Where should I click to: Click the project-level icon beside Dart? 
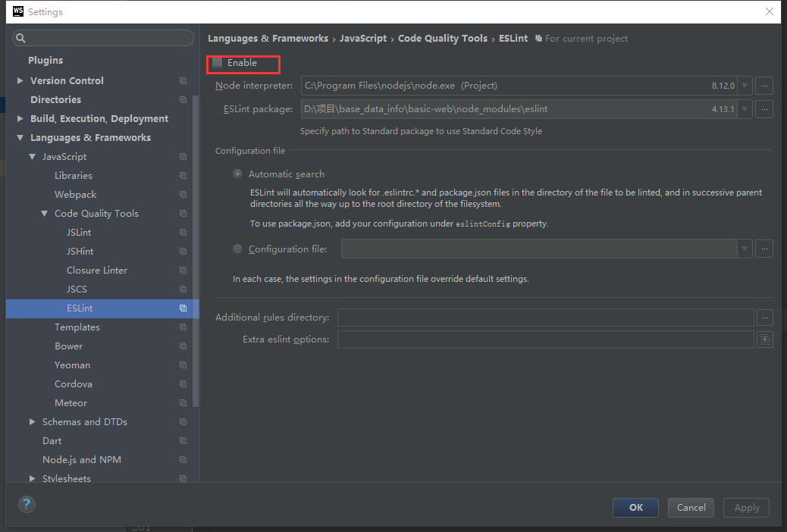point(183,440)
